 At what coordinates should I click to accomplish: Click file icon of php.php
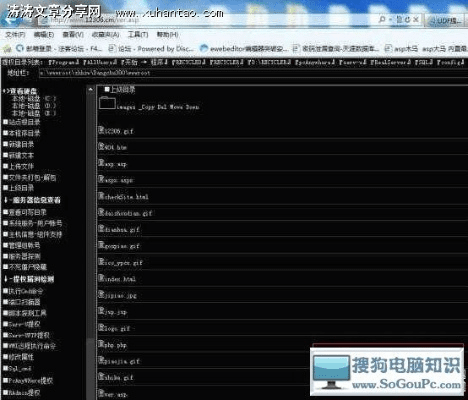pyautogui.click(x=101, y=343)
